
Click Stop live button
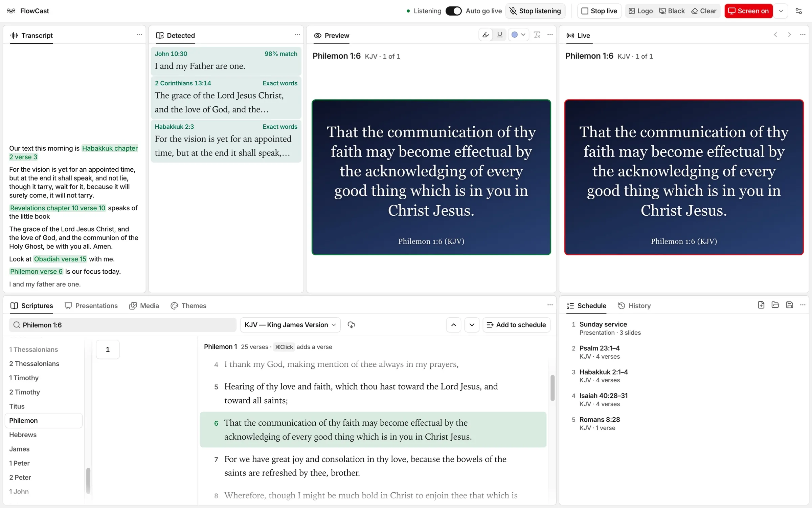[x=599, y=11]
